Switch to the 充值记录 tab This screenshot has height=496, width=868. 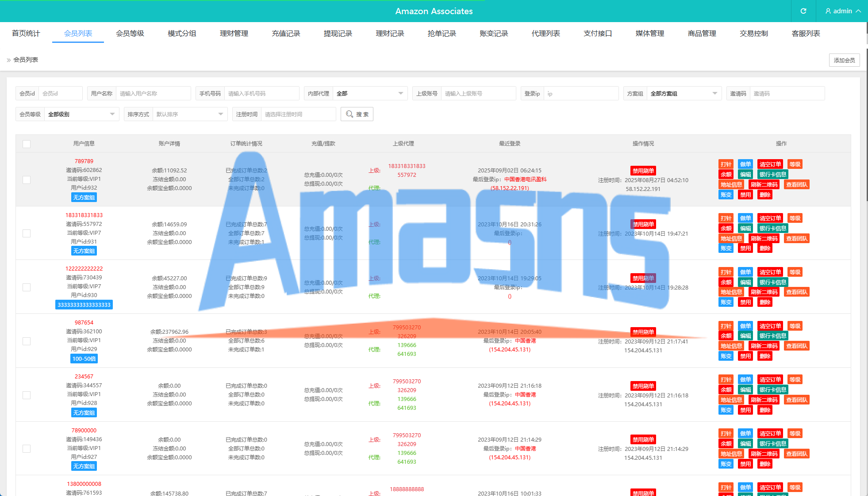(286, 34)
